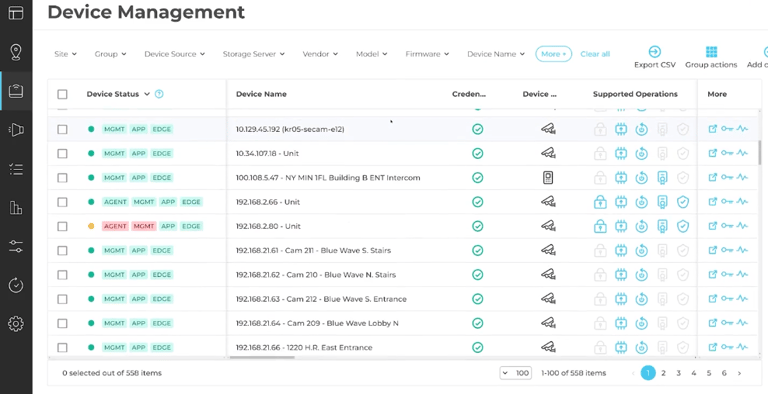The image size is (768, 394).
Task: Click the horizontal table scrollbar
Action: pyautogui.click(x=262, y=357)
